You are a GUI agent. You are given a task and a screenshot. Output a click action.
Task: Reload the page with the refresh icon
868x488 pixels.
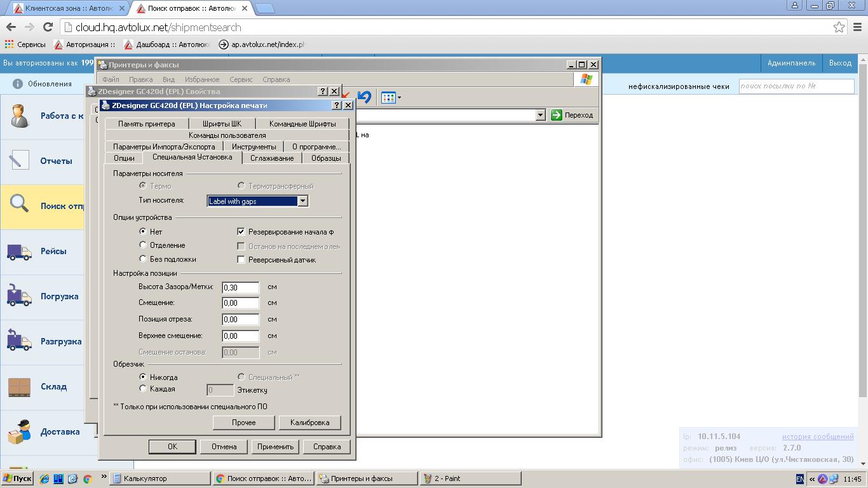(48, 27)
